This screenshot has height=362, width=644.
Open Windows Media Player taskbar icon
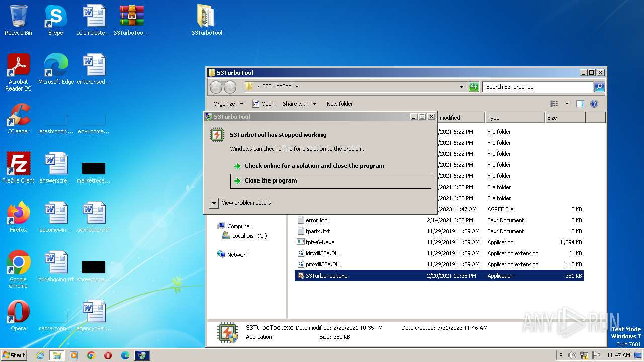tap(74, 355)
